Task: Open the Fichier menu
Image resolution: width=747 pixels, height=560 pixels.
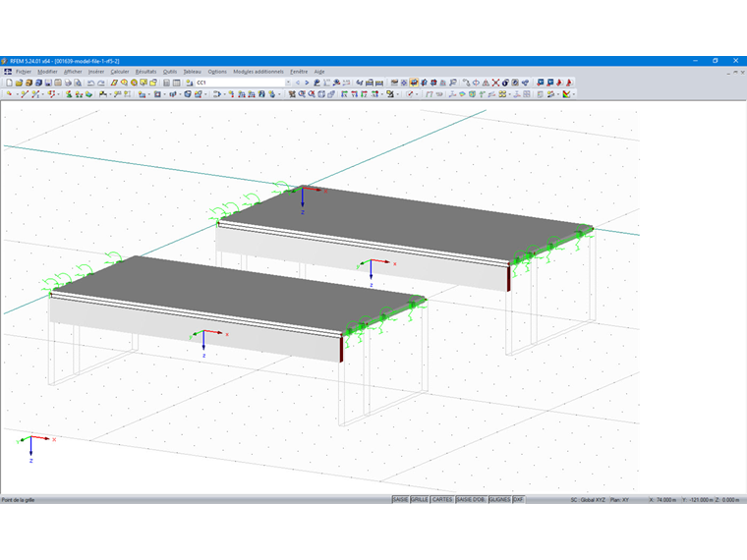Action: (24, 72)
